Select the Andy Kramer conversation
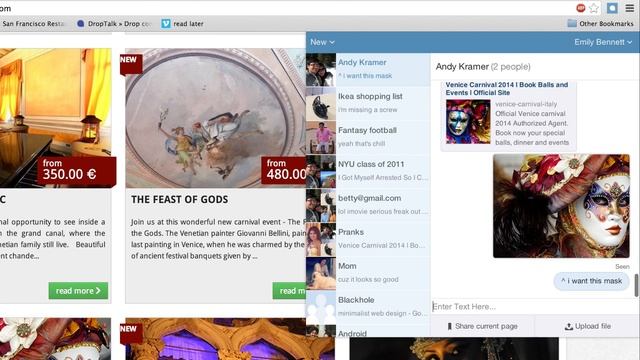640x360 pixels. [x=368, y=69]
